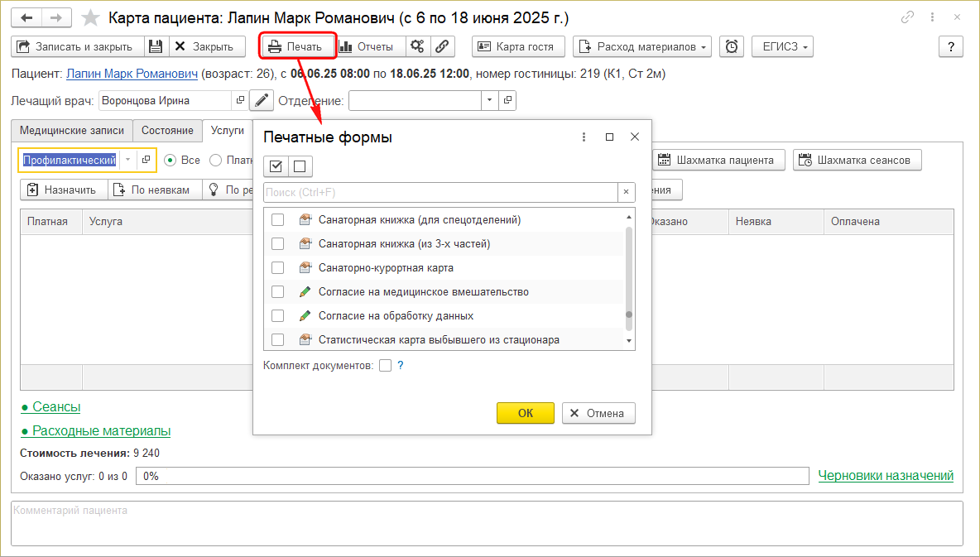
Task: Check Согласие на медицинское вмешательство
Action: [277, 292]
